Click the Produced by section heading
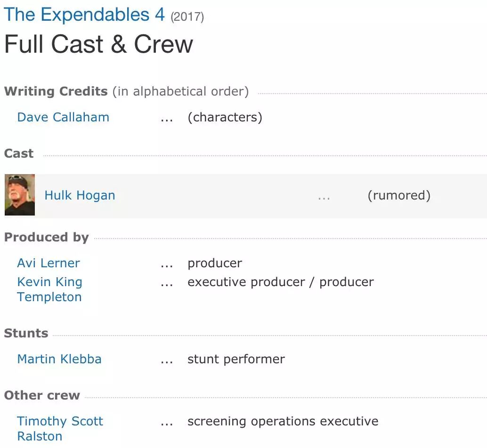 [47, 237]
